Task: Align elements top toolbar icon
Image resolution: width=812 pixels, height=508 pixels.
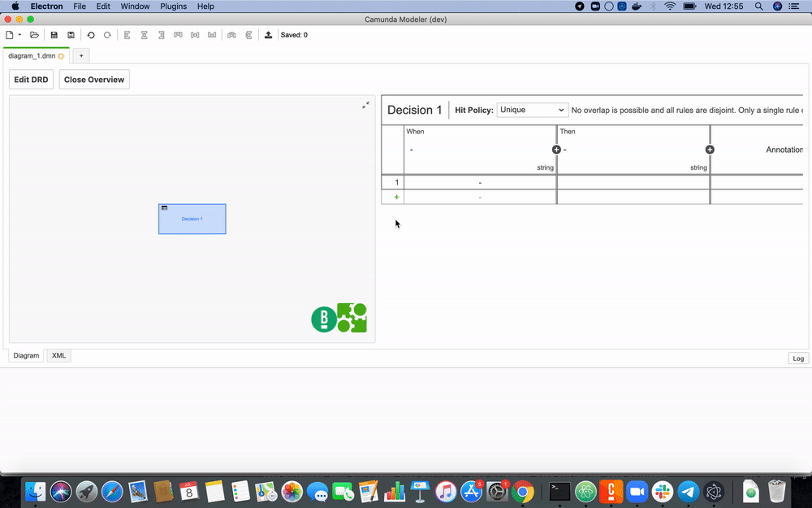Action: click(178, 35)
